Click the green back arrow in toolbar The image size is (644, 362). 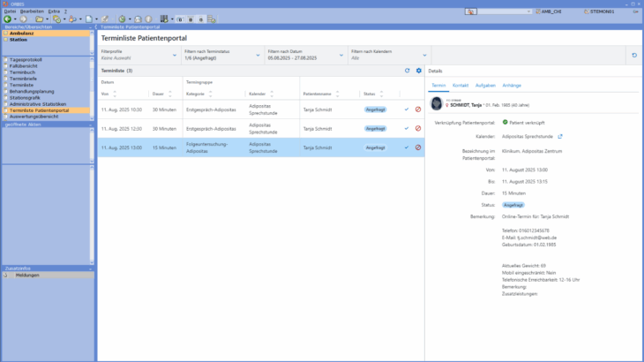click(8, 19)
